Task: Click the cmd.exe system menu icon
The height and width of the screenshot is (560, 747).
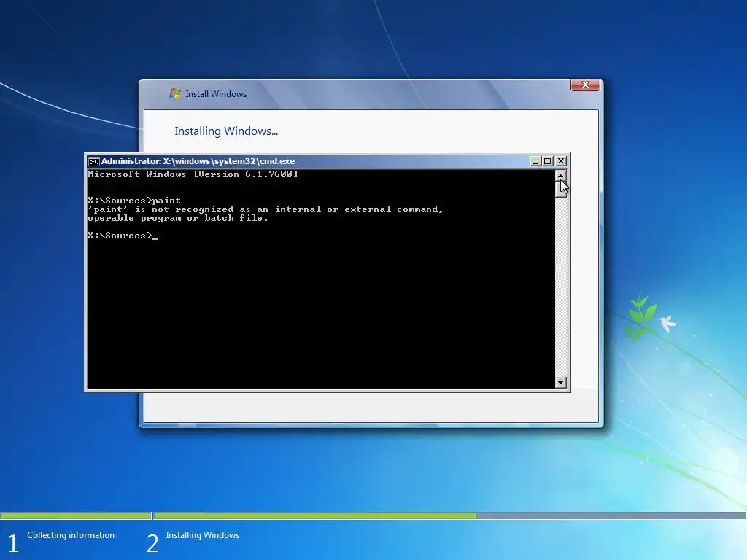Action: (x=94, y=161)
